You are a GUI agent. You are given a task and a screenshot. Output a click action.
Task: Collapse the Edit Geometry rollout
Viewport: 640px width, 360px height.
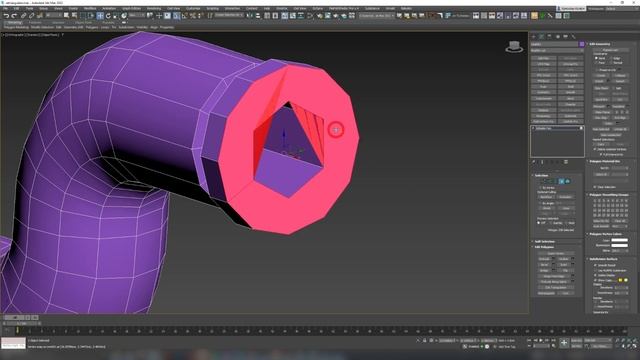599,44
